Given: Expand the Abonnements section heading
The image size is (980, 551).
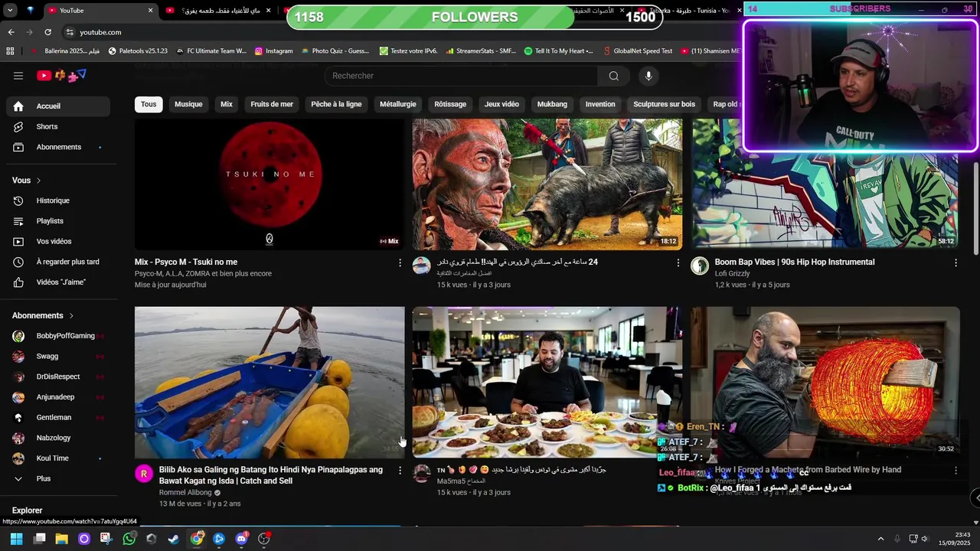Looking at the screenshot, I should tap(43, 315).
